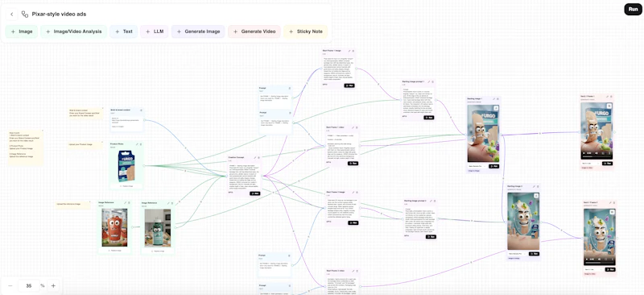Run the Creative Concept node
Screen dimensions: 644x295
point(254,193)
